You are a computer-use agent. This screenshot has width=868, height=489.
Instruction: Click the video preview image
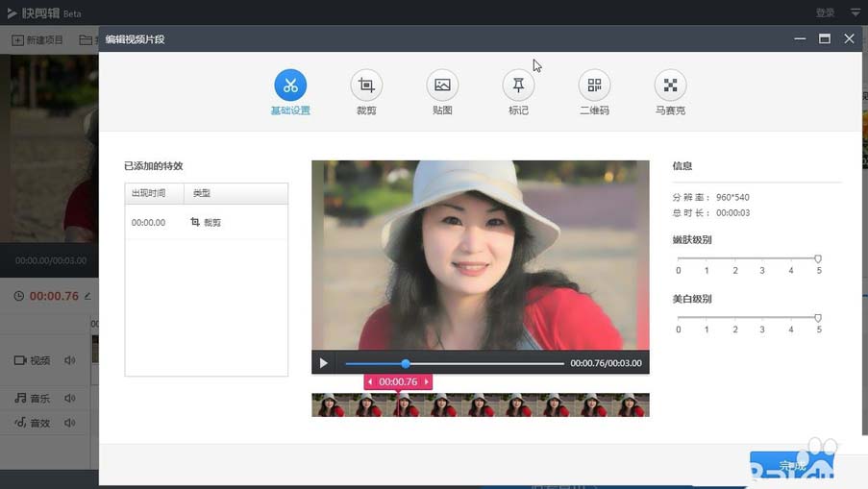tap(481, 255)
